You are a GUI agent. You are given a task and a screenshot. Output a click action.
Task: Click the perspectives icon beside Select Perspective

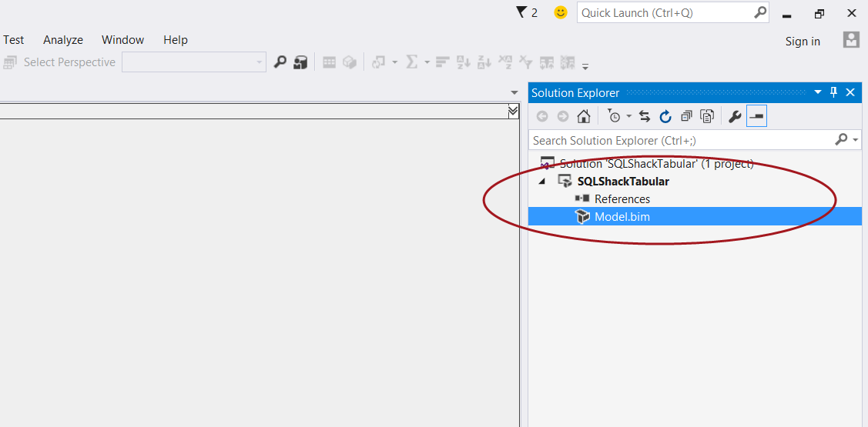[9, 62]
